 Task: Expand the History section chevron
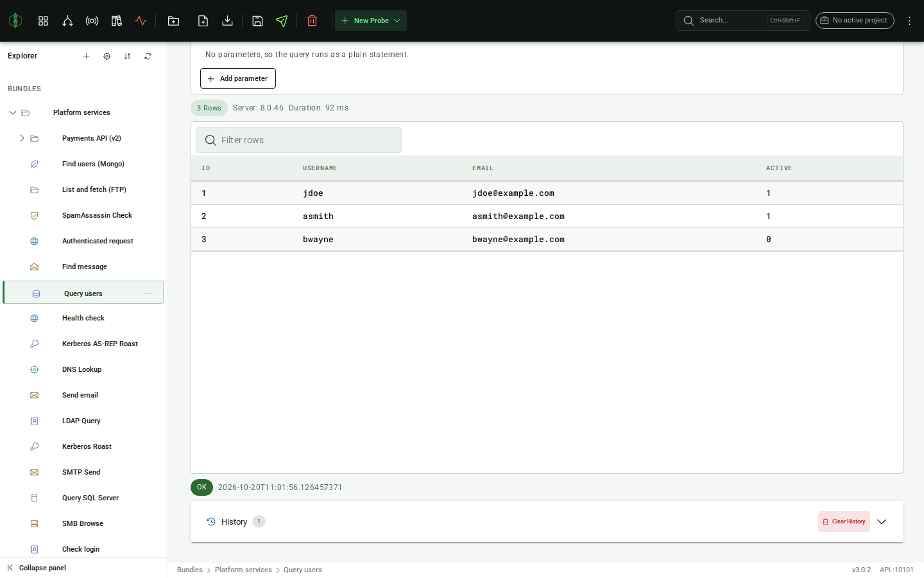(x=882, y=521)
